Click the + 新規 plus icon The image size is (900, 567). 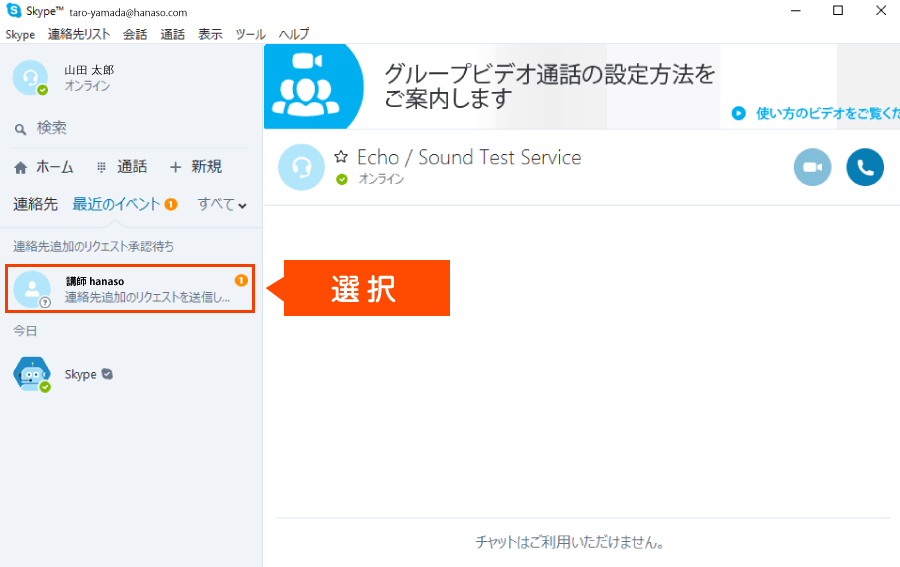[176, 167]
